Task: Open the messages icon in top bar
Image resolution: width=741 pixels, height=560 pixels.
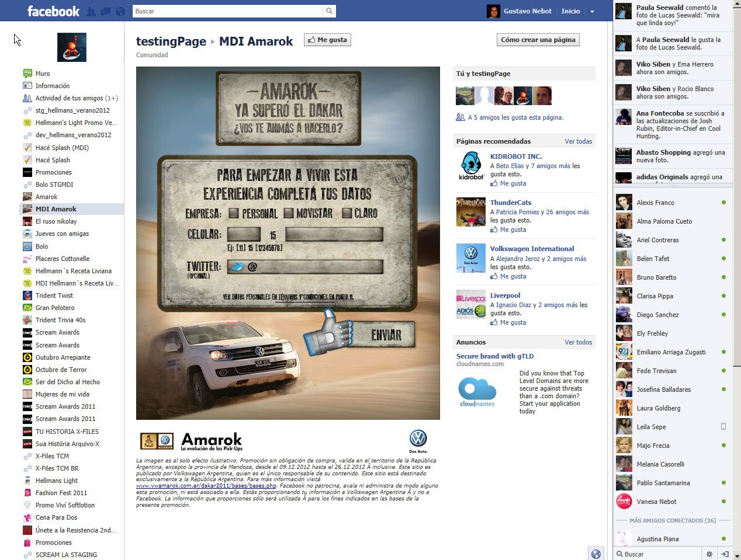Action: click(x=106, y=11)
